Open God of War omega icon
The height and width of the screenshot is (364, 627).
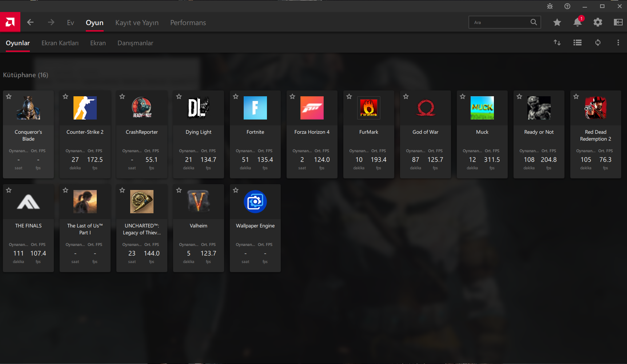tap(426, 108)
